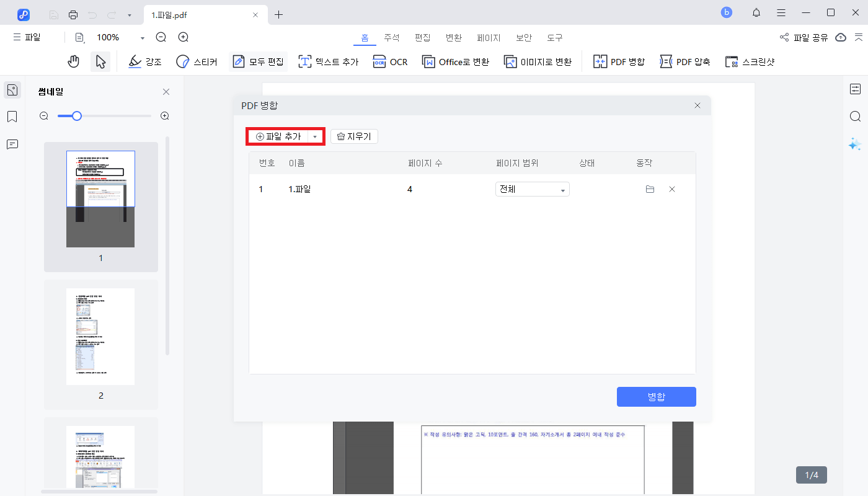Viewport: 868px width, 496px height.
Task: Run the OCR tool
Action: pos(390,62)
